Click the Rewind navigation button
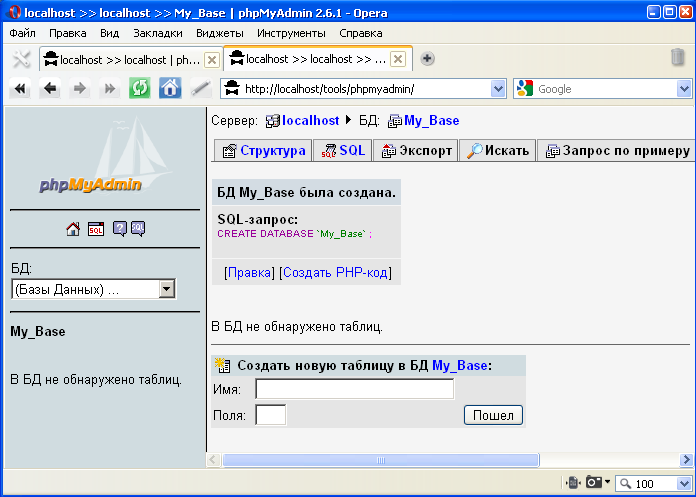The height and width of the screenshot is (497, 696). pyautogui.click(x=20, y=88)
